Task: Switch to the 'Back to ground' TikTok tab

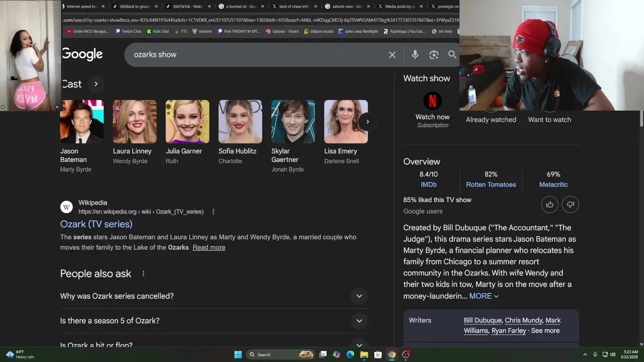Action: (134, 7)
